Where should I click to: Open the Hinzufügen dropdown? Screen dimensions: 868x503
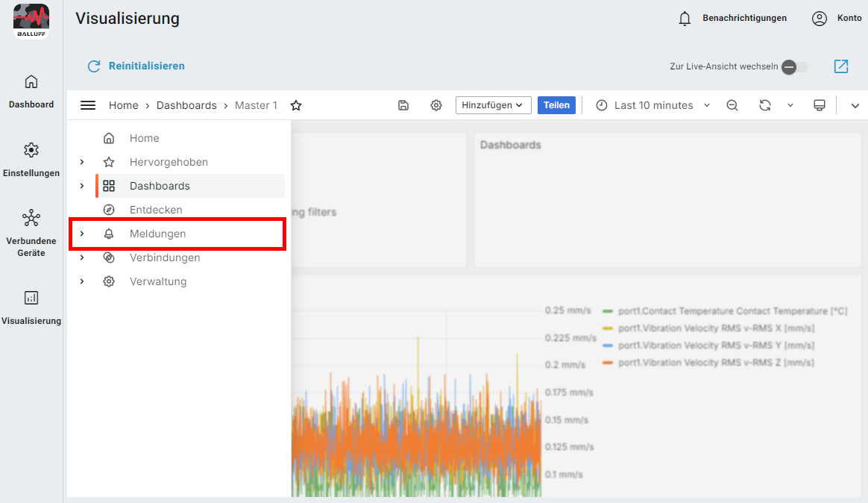tap(493, 105)
